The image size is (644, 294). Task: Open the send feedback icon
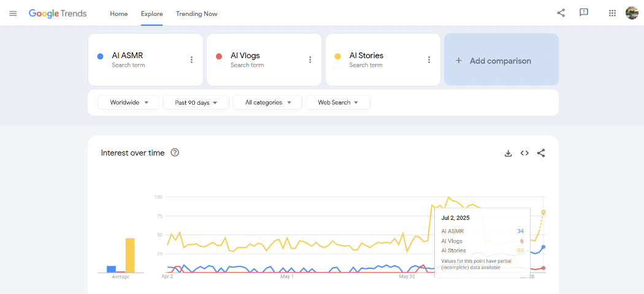[584, 13]
